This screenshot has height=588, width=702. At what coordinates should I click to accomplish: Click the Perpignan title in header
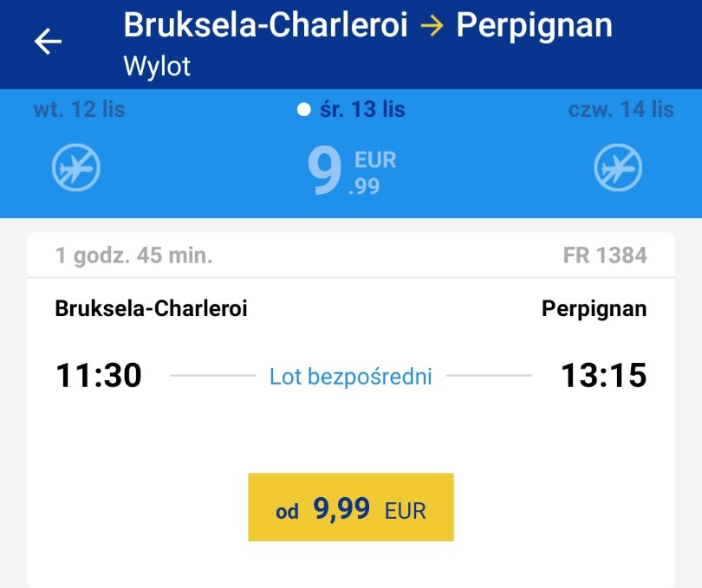point(534,27)
